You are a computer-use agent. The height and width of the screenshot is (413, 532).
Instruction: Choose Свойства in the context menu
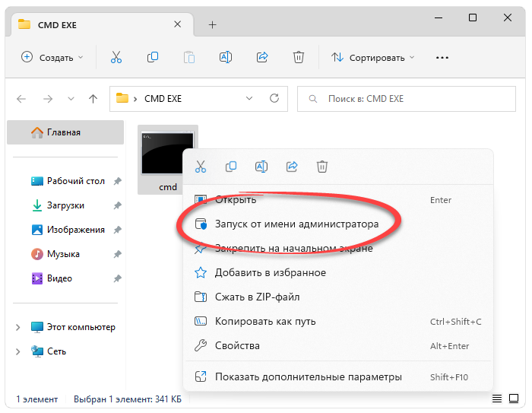338,346
